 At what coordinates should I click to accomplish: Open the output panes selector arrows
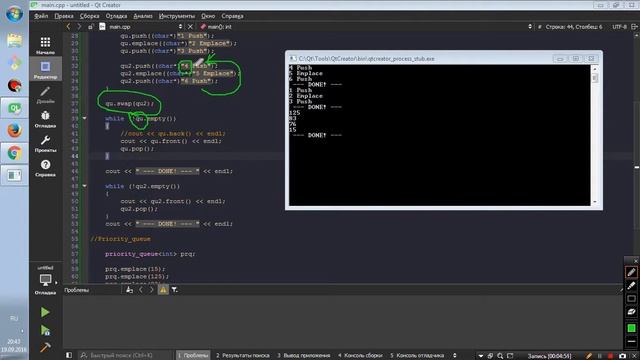click(455, 356)
